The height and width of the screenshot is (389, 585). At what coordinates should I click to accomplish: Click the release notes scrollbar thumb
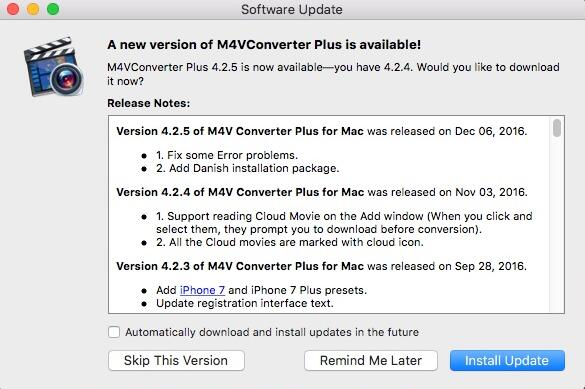tap(557, 128)
